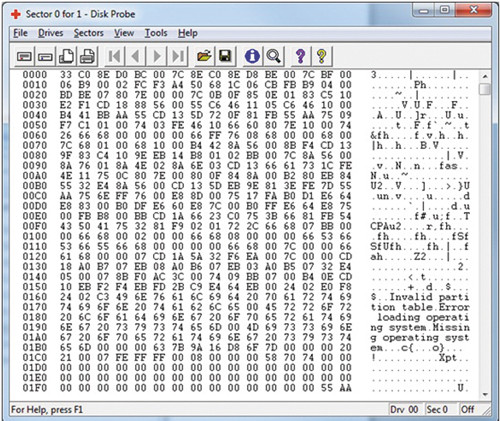Click offset label 0160
The image size is (500, 421).
coord(35,297)
